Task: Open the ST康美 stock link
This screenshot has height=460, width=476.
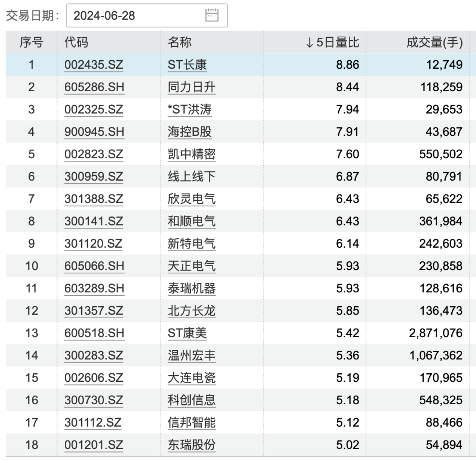Action: (187, 333)
